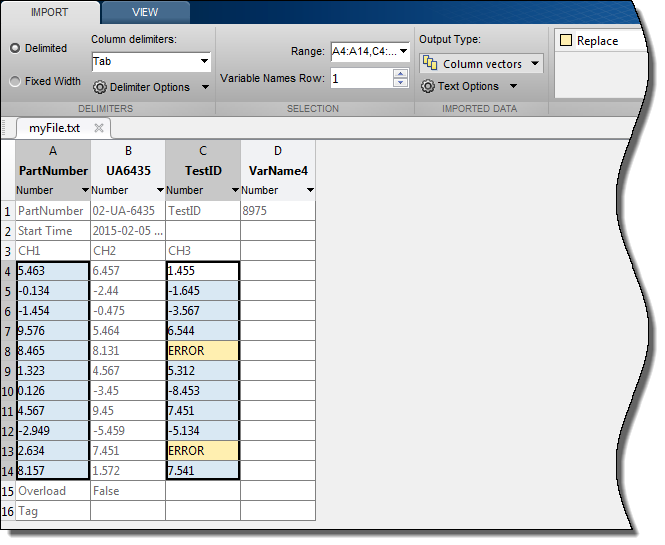Click column D header letter
This screenshot has height=545, width=665.
277,151
